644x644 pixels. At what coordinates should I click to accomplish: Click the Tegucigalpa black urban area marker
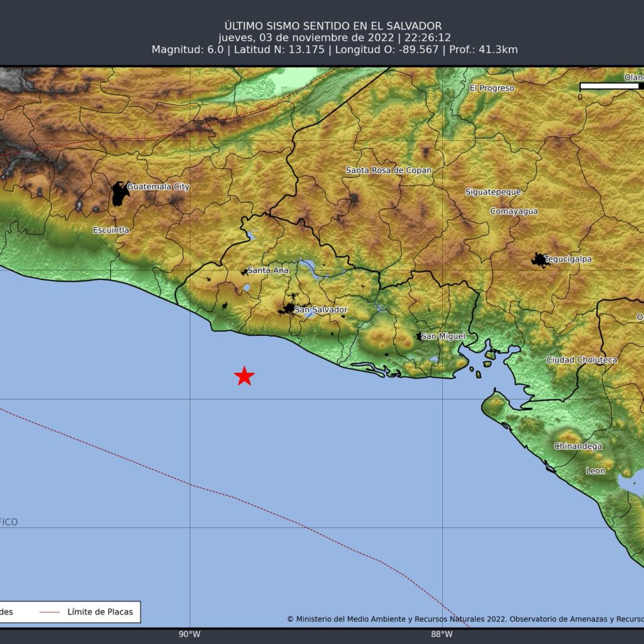click(539, 259)
